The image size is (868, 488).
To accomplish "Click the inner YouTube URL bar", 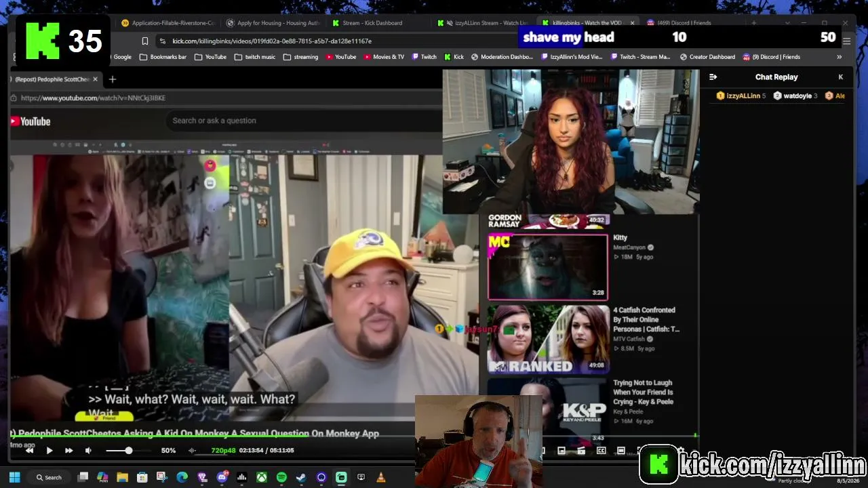I will [x=93, y=98].
